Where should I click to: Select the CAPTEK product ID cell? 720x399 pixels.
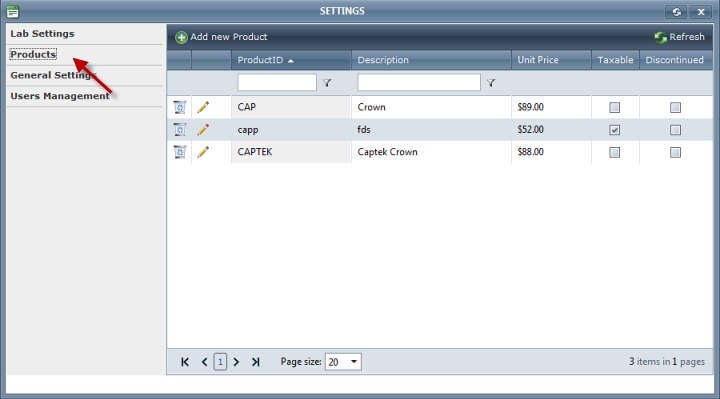coord(291,152)
